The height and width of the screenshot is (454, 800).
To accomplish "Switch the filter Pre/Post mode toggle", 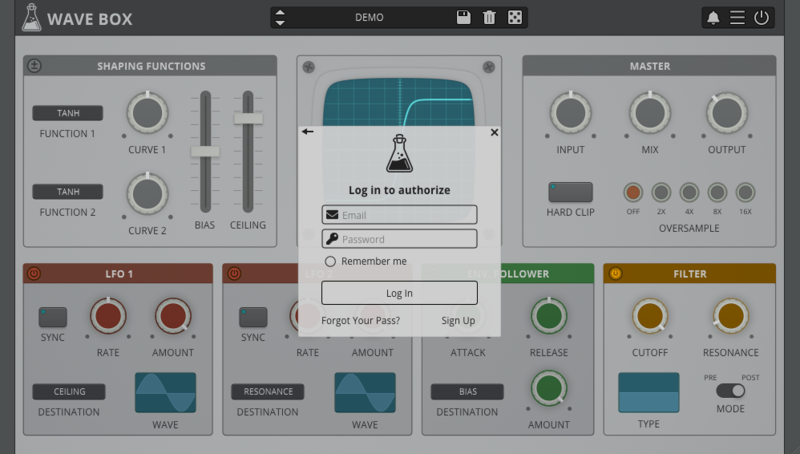I will [730, 391].
